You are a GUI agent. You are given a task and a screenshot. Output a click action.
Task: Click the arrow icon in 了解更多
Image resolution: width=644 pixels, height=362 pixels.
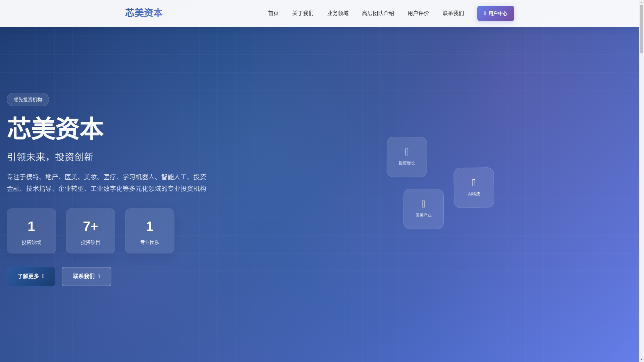(x=43, y=277)
